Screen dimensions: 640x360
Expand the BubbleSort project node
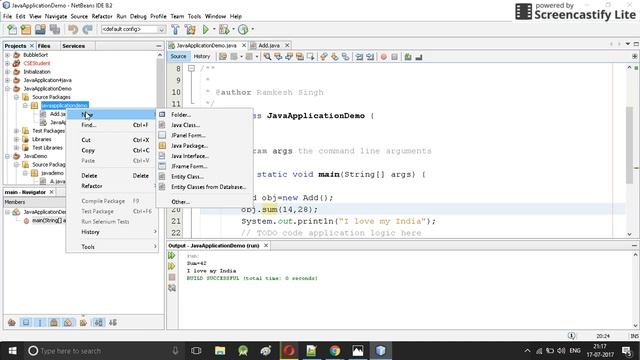(x=7, y=55)
